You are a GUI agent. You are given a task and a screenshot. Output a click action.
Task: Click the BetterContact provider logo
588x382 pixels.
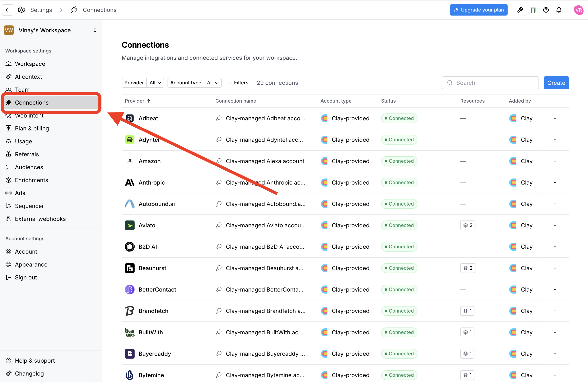[130, 289]
